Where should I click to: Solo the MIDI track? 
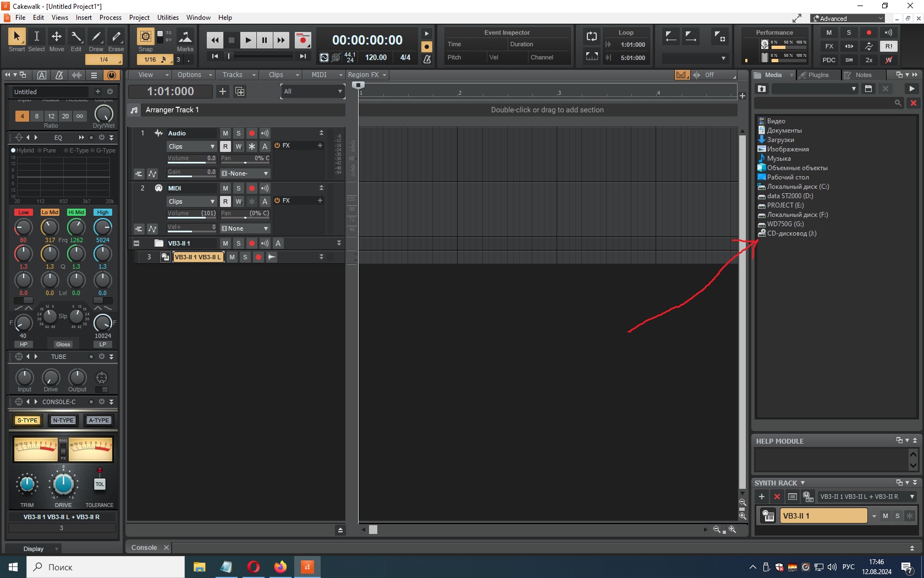pyautogui.click(x=239, y=188)
